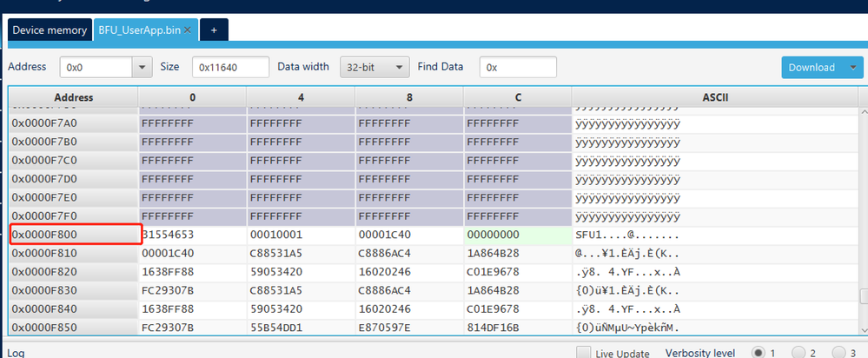The width and height of the screenshot is (868, 358).
Task: Click value C01E9678 in row 0x0000F820
Action: [518, 272]
